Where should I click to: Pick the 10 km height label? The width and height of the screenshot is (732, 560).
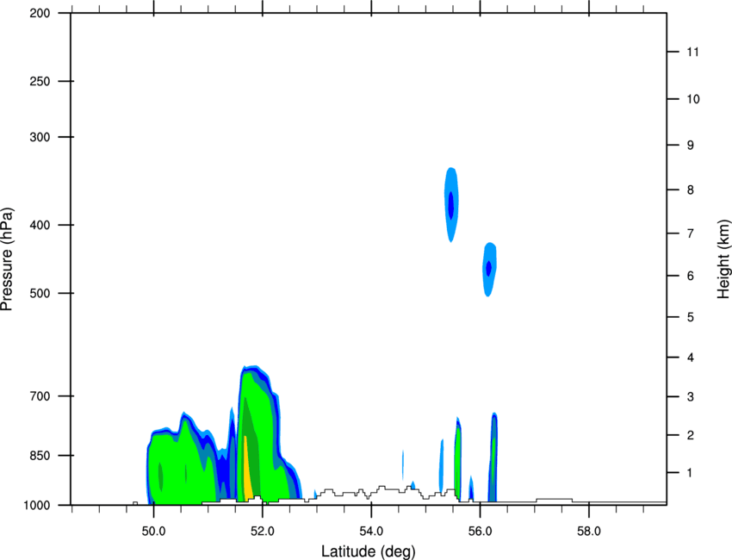click(x=692, y=99)
